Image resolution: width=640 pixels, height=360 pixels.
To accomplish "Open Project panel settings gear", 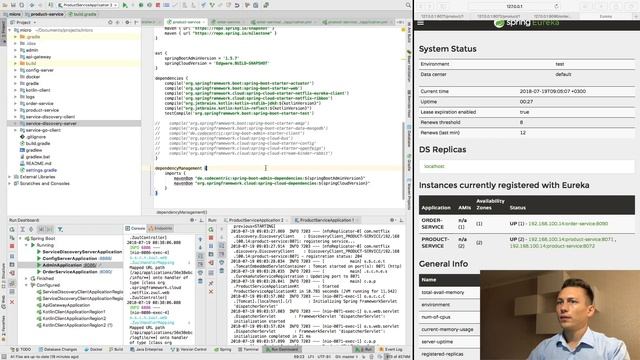I will click(x=128, y=22).
